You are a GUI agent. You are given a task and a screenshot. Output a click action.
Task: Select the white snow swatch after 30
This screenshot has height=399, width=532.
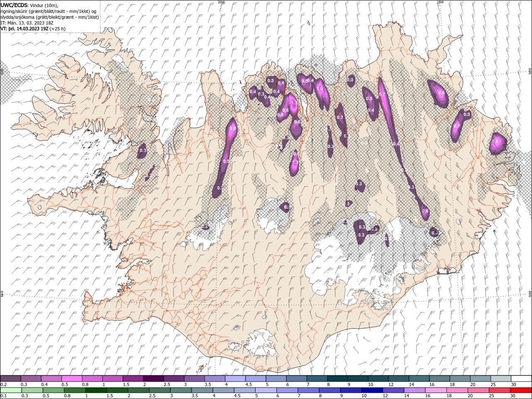click(x=521, y=379)
